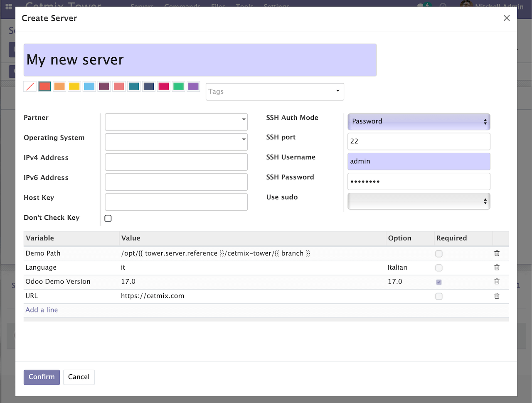Image resolution: width=532 pixels, height=403 pixels.
Task: Select the no-color slash swatch
Action: pyautogui.click(x=30, y=86)
